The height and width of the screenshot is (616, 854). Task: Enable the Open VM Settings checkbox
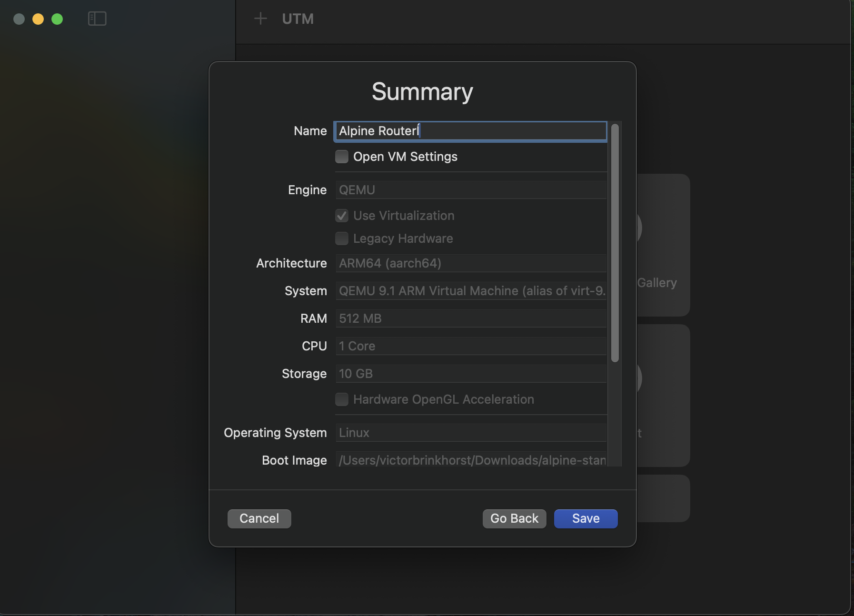342,157
